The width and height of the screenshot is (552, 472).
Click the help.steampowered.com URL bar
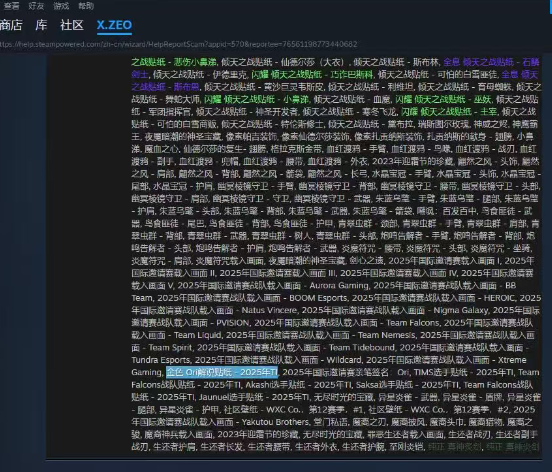pos(178,44)
